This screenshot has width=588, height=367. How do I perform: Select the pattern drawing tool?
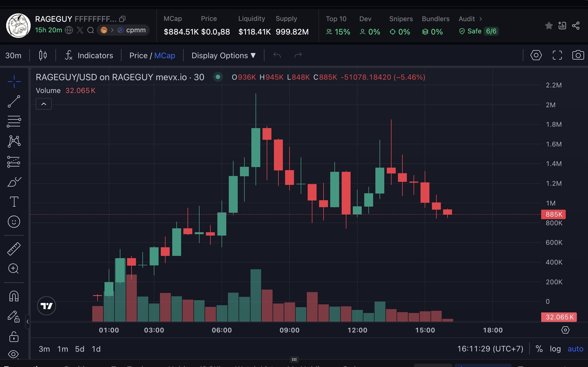14,141
